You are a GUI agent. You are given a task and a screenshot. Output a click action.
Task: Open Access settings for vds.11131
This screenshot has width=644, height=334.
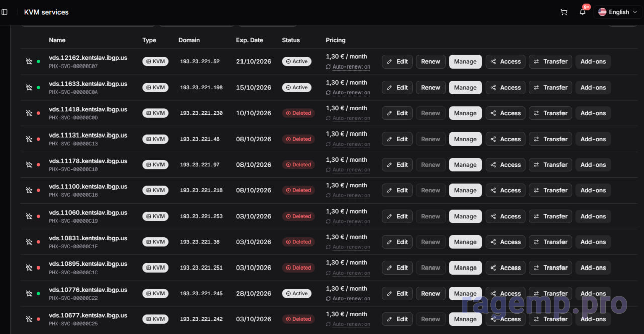[506, 139]
